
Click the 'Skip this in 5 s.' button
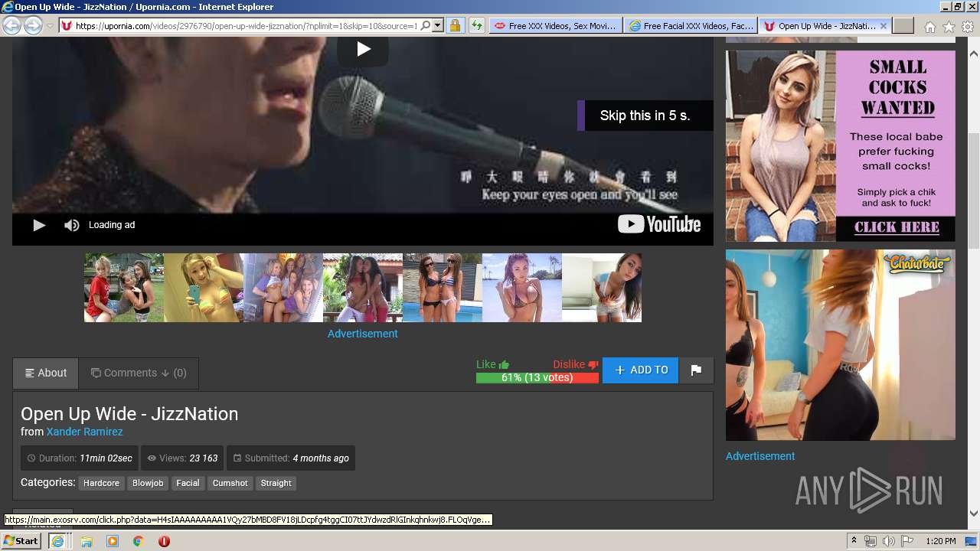[x=645, y=116]
